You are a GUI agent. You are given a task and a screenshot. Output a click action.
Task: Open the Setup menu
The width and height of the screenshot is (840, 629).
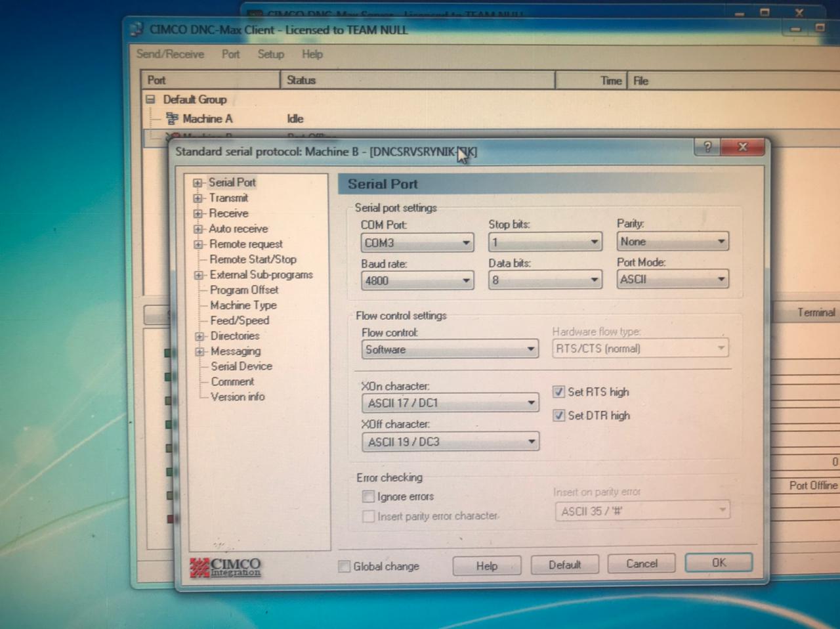coord(270,54)
